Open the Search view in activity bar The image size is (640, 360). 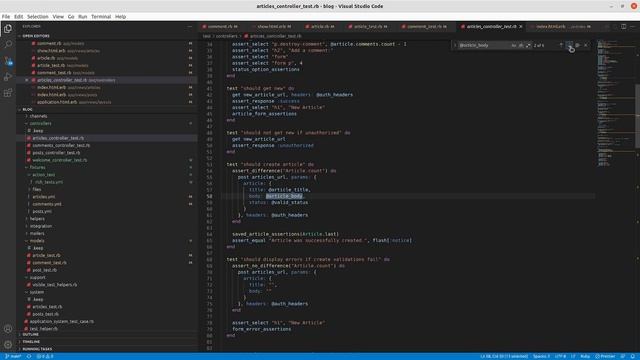point(8,44)
